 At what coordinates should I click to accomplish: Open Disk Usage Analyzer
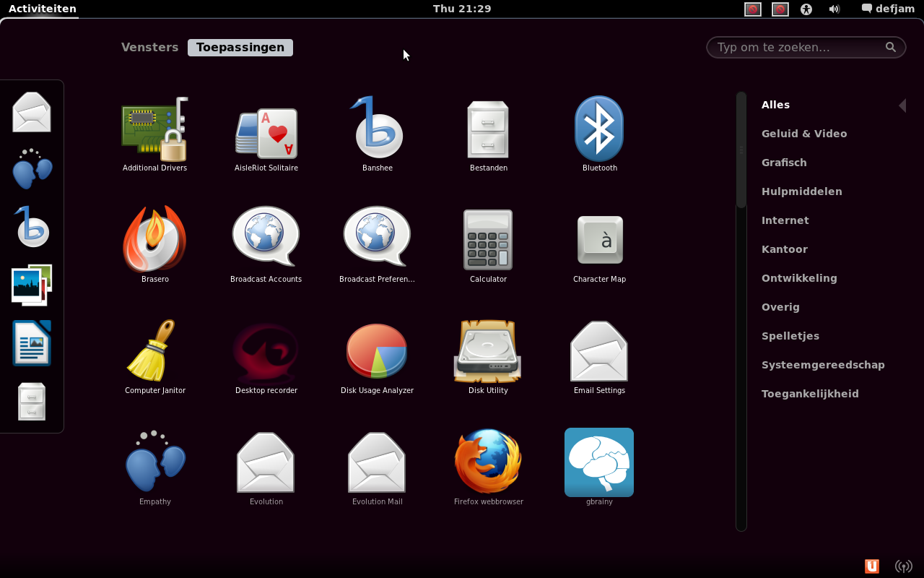point(377,351)
